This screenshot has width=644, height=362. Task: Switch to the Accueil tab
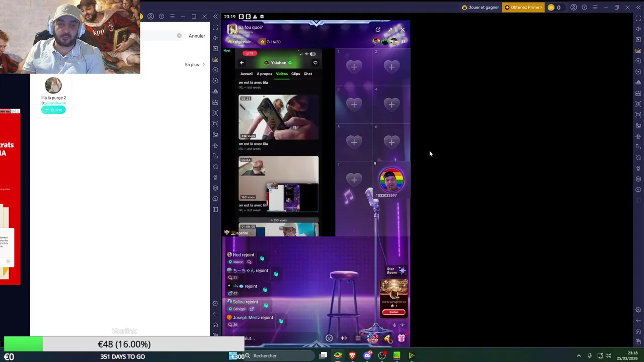click(x=247, y=74)
